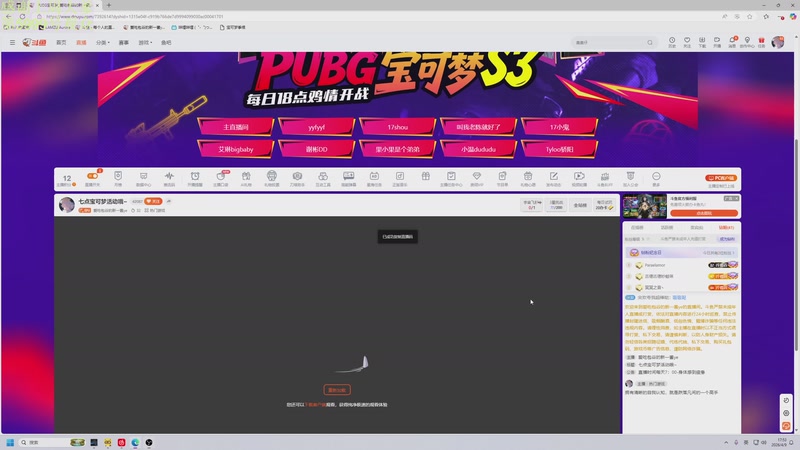Open the main broadcast room banner button
The image size is (800, 450).
pos(235,127)
